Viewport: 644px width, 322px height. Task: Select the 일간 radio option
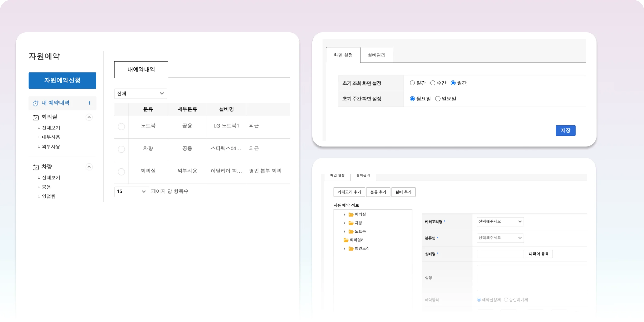point(412,83)
